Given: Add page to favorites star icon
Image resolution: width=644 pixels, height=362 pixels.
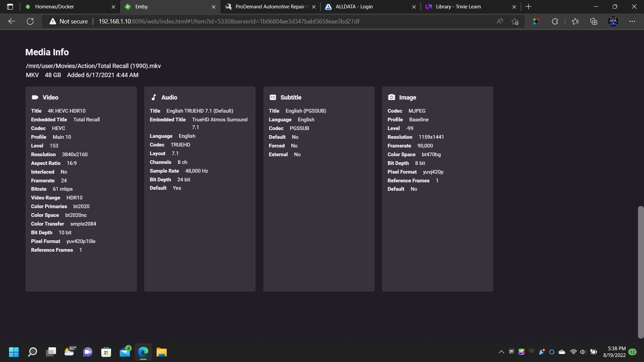Looking at the screenshot, I should click(515, 21).
